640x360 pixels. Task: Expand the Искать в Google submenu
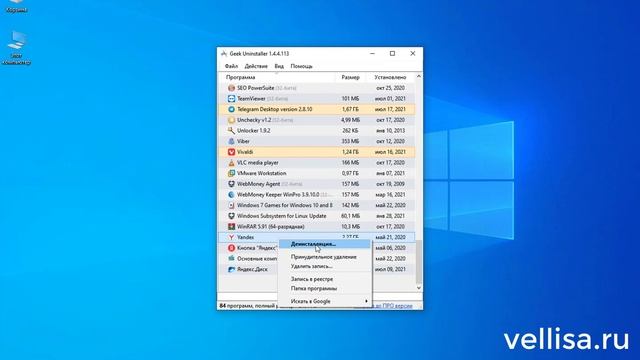click(x=325, y=301)
